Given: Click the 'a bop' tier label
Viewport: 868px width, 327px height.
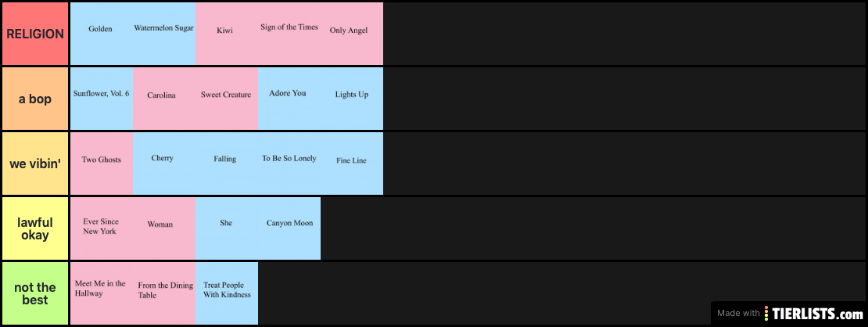Looking at the screenshot, I should tap(35, 99).
